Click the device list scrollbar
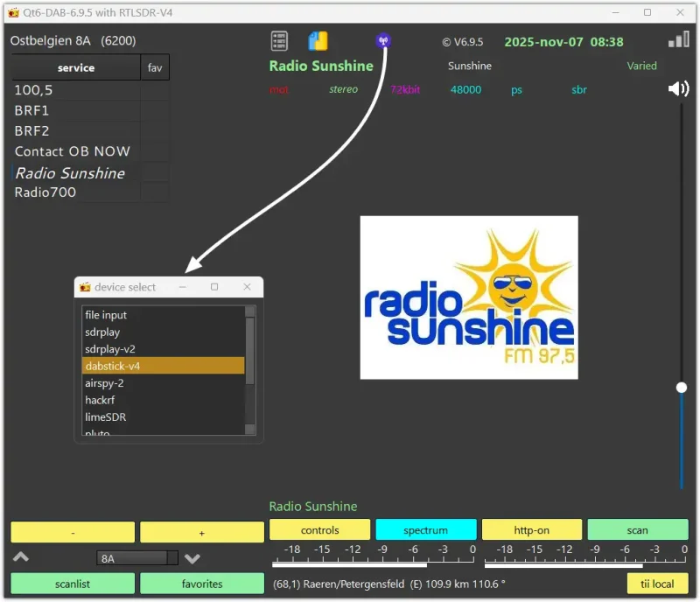Image resolution: width=700 pixels, height=602 pixels. point(250,350)
